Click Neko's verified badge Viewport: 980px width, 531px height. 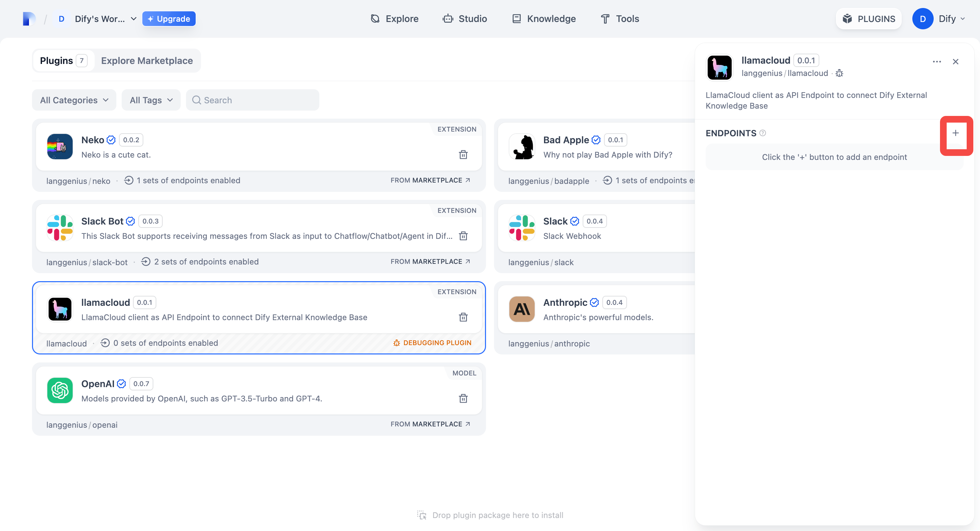pyautogui.click(x=111, y=140)
